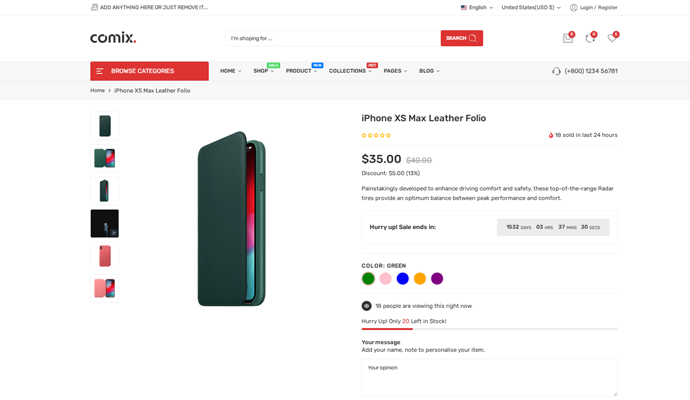
Task: Pick the orange color swatch
Action: pos(420,279)
